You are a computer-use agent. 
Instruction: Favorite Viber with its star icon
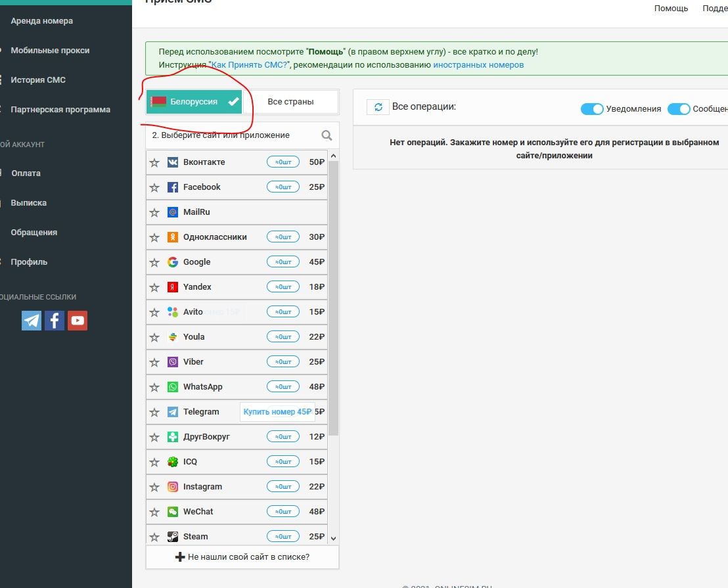[154, 363]
